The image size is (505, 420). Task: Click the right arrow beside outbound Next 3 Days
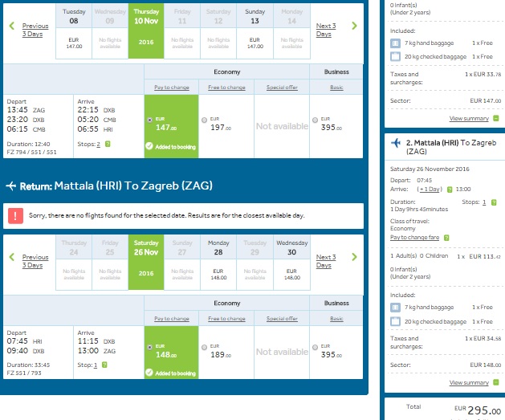(355, 27)
